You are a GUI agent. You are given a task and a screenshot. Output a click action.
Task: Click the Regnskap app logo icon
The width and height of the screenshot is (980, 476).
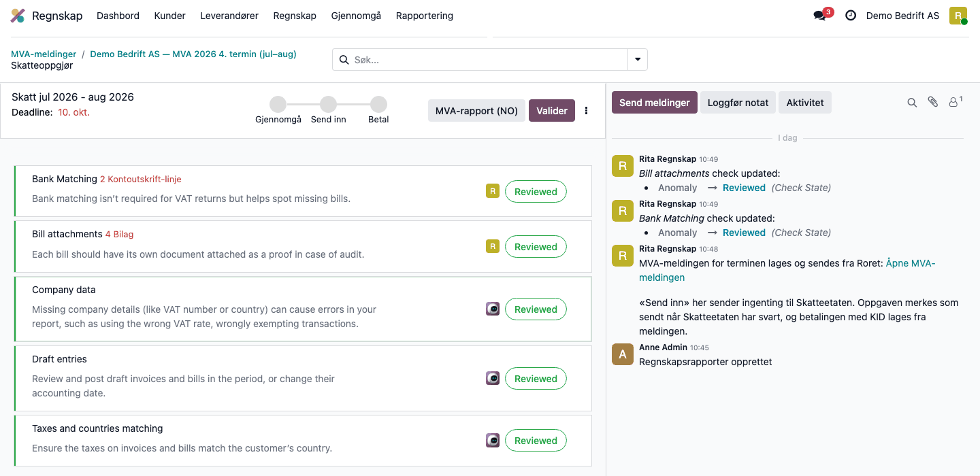(18, 16)
